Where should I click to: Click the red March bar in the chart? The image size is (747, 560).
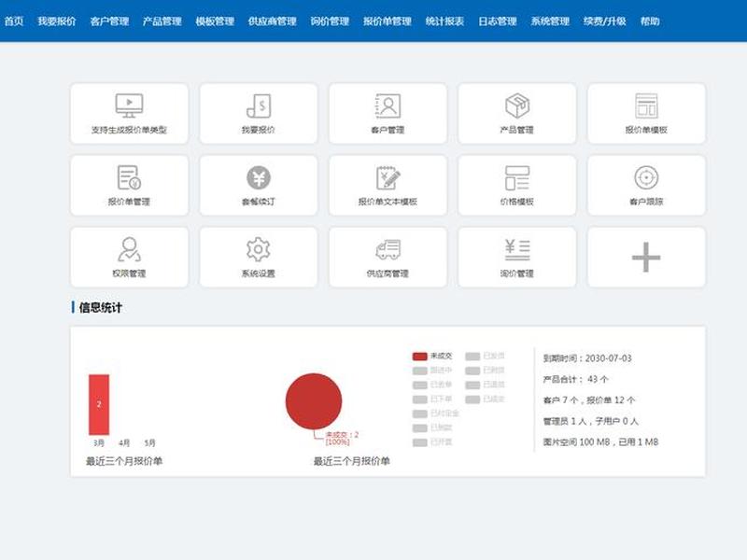point(99,405)
